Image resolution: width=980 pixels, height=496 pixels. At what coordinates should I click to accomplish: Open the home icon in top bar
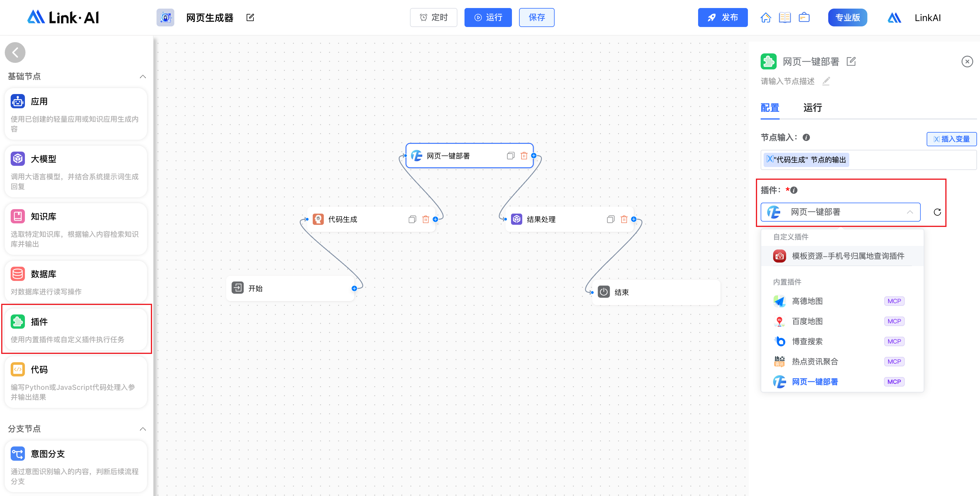pos(766,18)
